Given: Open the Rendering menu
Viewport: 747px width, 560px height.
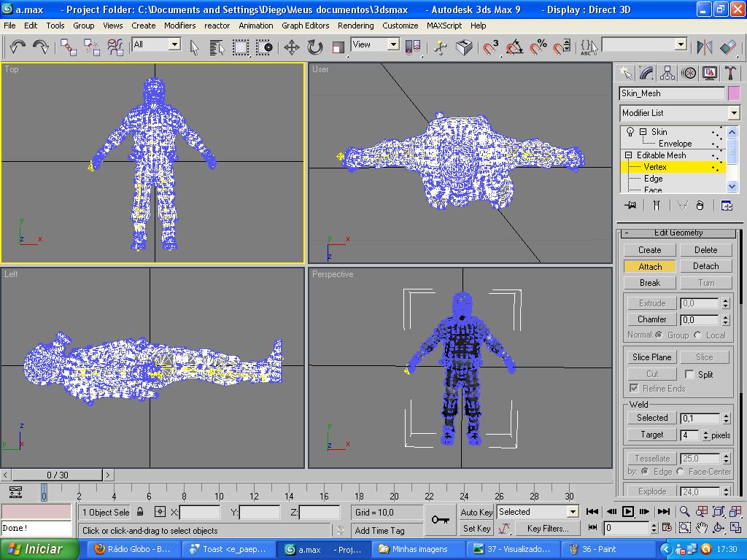Looking at the screenshot, I should point(355,26).
